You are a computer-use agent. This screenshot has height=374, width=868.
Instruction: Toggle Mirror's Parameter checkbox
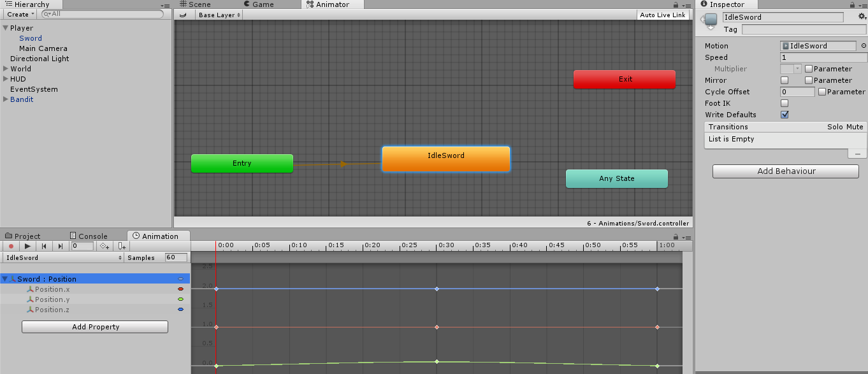pos(809,80)
